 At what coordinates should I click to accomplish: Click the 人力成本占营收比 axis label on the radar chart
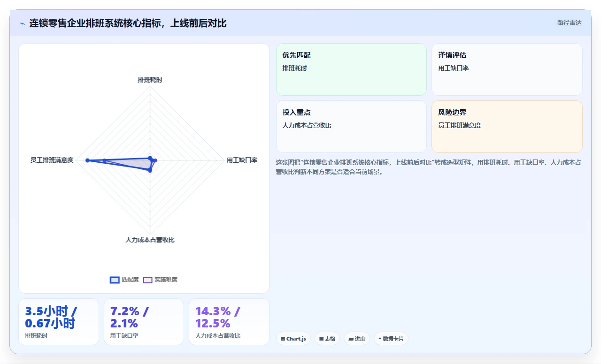150,240
